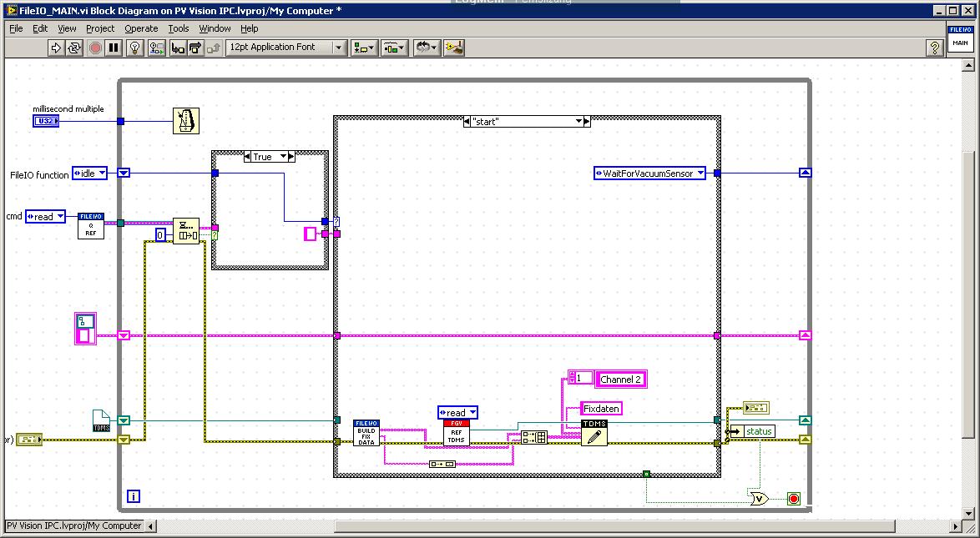Click the Run Continuously button
This screenshot has width=980, height=538.
click(73, 48)
